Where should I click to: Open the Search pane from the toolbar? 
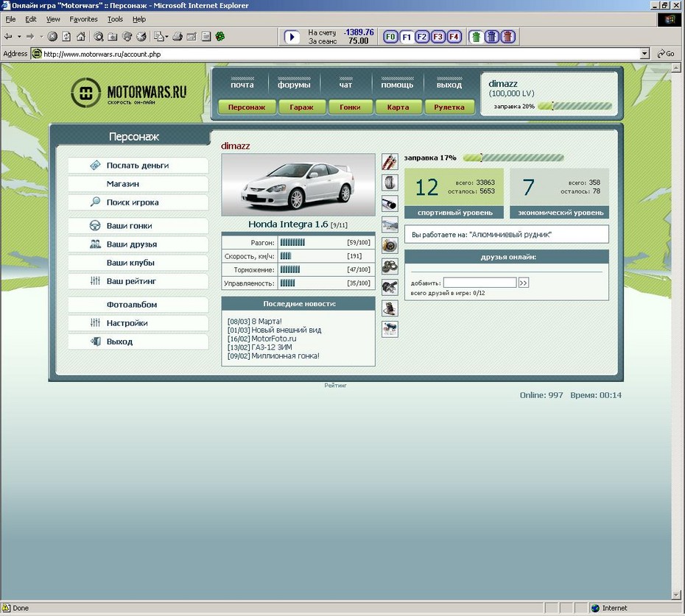99,37
